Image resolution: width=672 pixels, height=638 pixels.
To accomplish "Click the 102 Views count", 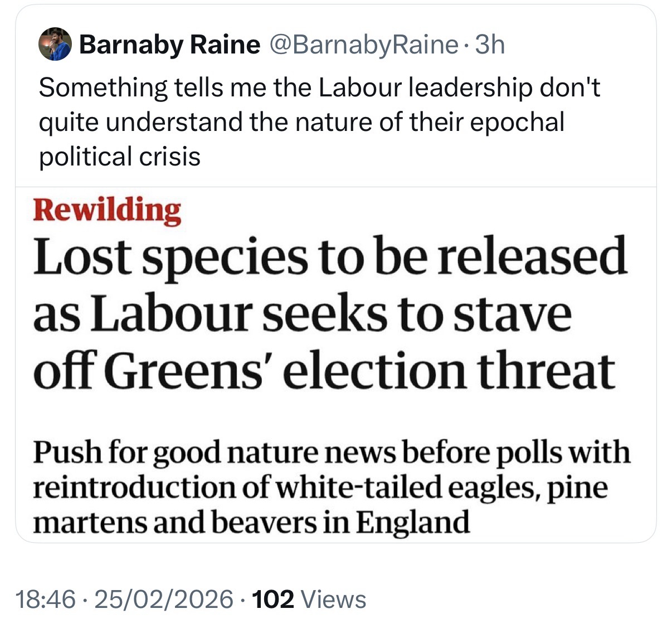I will (x=309, y=600).
